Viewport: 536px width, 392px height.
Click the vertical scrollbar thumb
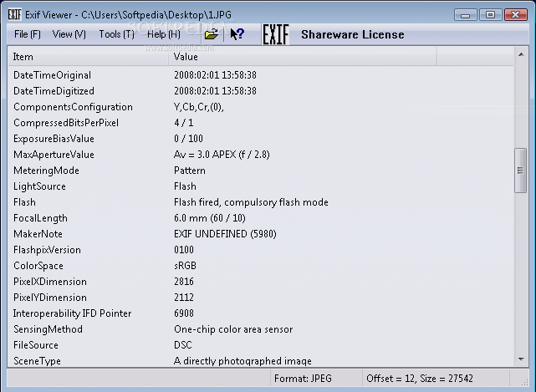click(520, 171)
